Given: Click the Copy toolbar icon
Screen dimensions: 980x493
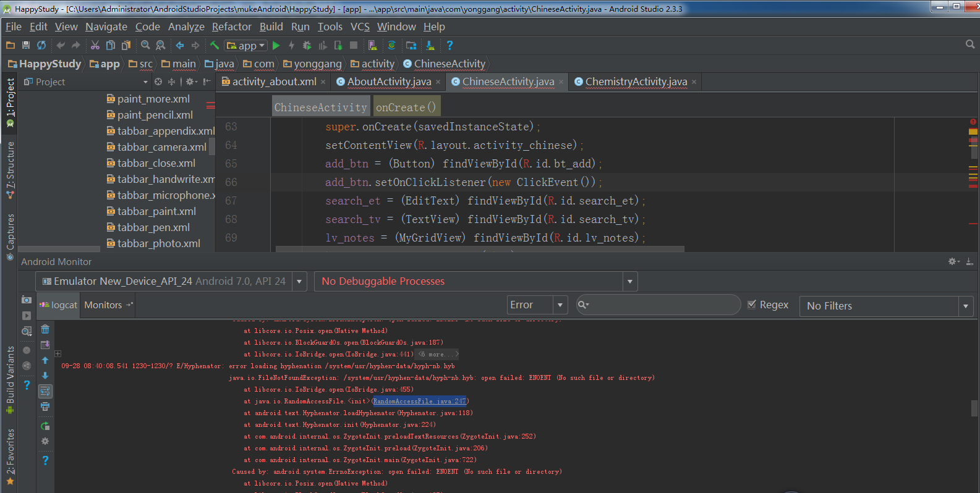Looking at the screenshot, I should coord(111,45).
